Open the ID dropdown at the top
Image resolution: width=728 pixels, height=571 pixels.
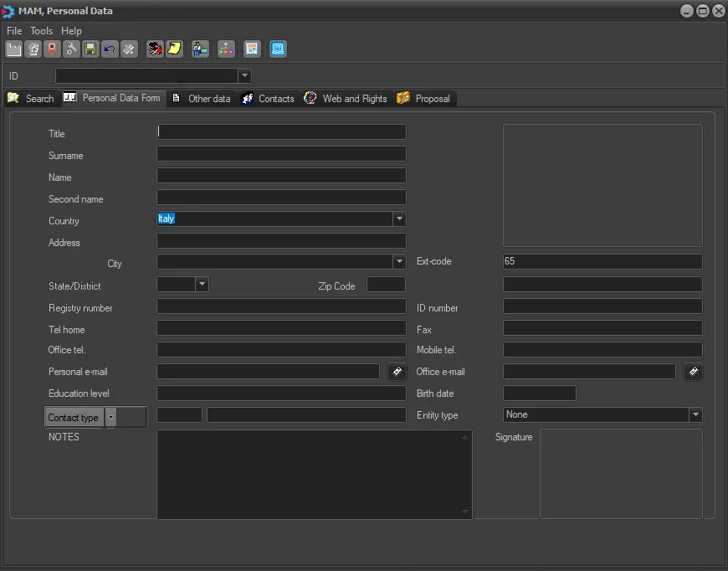click(x=244, y=76)
